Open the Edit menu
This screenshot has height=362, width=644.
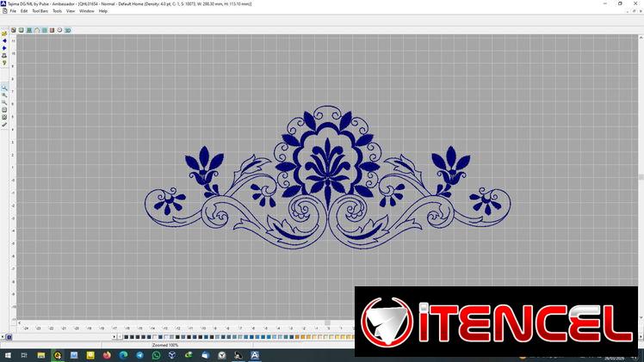(x=24, y=11)
